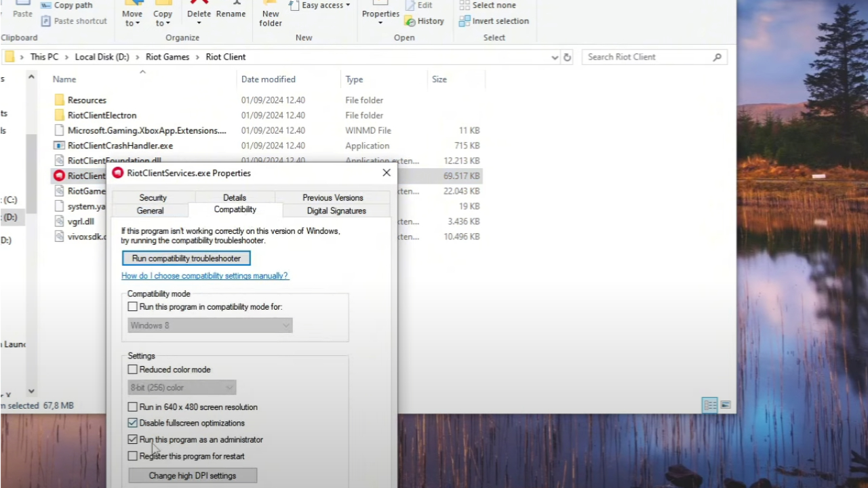Open the General tab in Properties

150,211
